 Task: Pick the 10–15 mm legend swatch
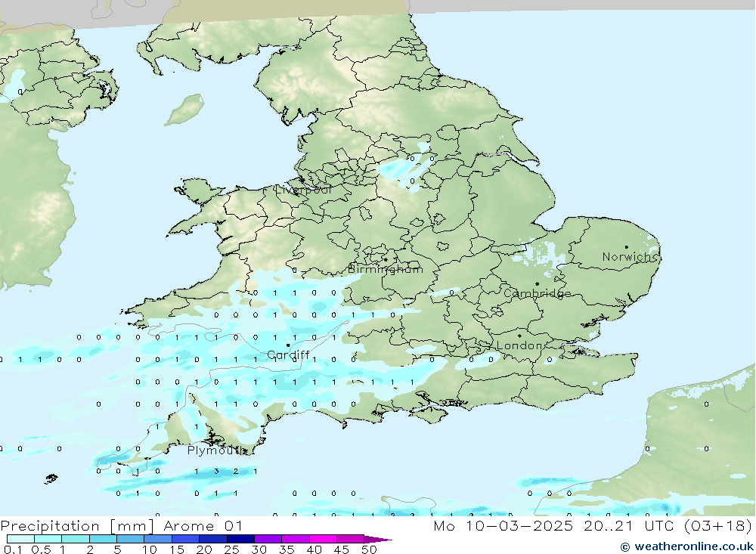pyautogui.click(x=158, y=539)
